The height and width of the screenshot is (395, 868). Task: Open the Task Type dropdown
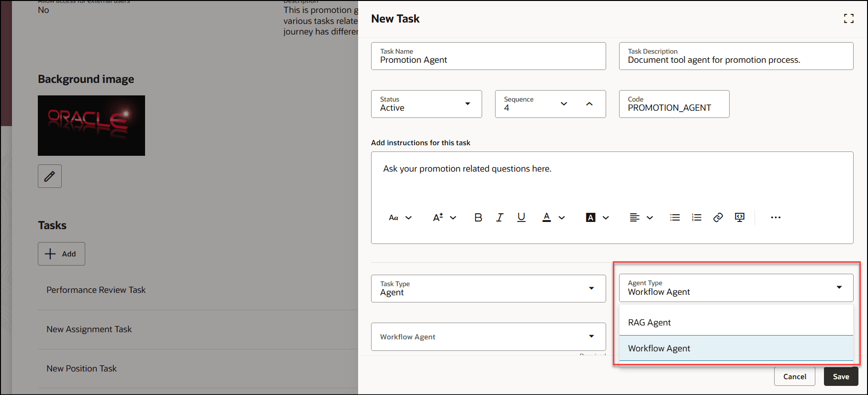click(x=488, y=289)
